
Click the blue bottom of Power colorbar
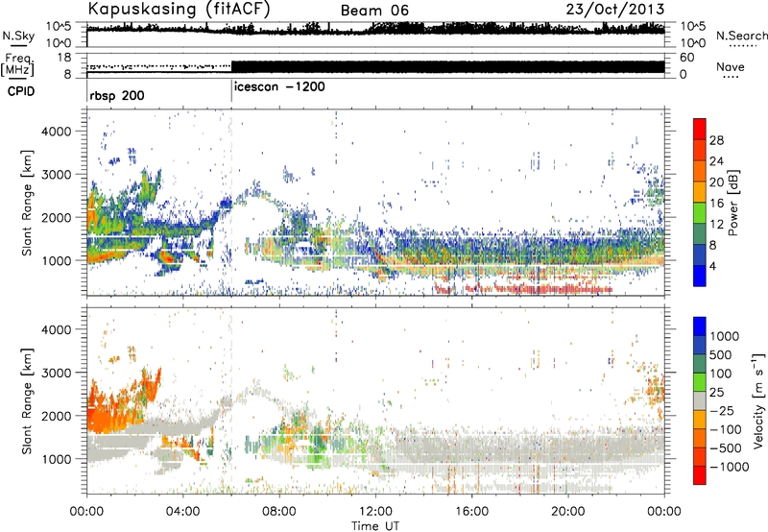tap(700, 276)
